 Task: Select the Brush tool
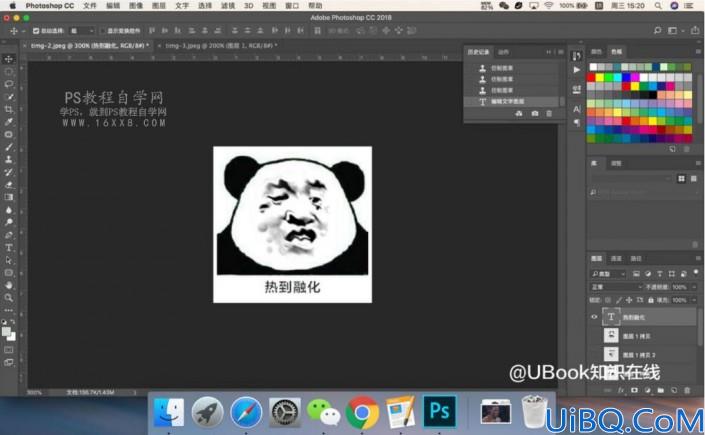pos(9,147)
